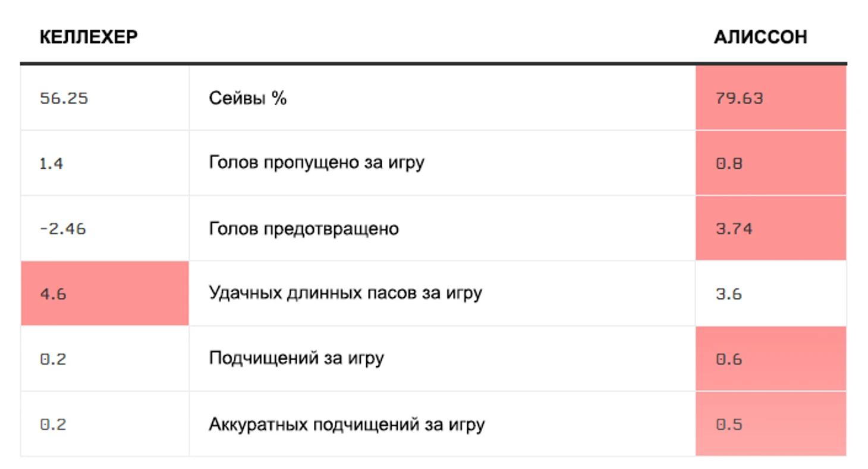The height and width of the screenshot is (469, 868).
Task: Click Алиссон's highlighted 0.8 value
Action: (770, 163)
